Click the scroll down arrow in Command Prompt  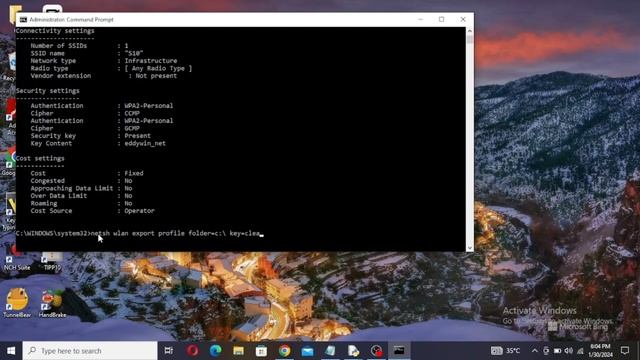tap(470, 248)
